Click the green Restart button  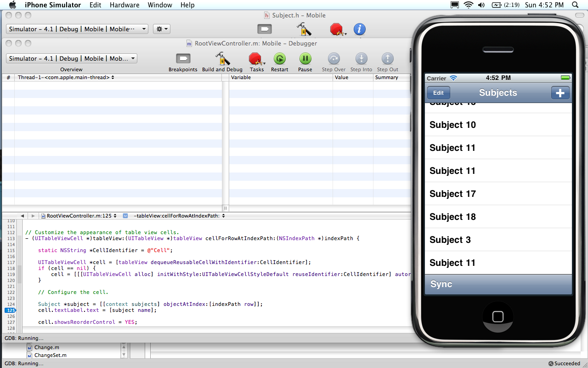[279, 58]
